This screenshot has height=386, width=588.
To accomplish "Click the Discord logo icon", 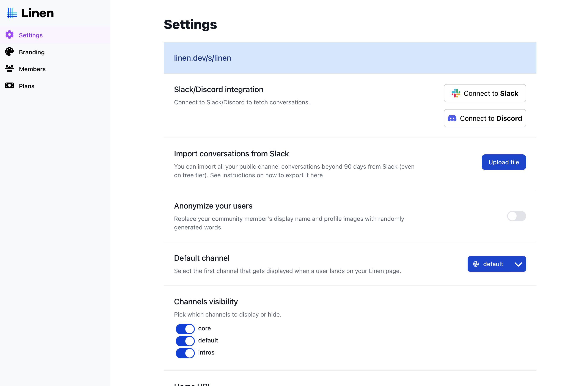I will point(452,118).
